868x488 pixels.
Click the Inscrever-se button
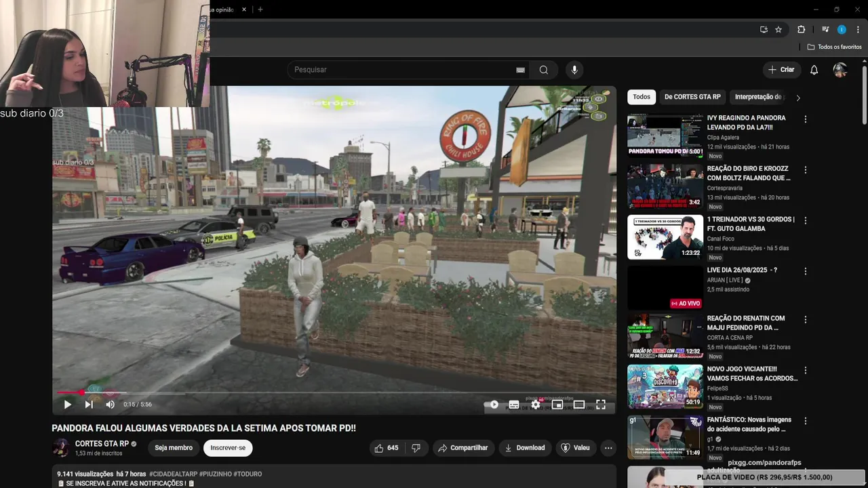228,448
